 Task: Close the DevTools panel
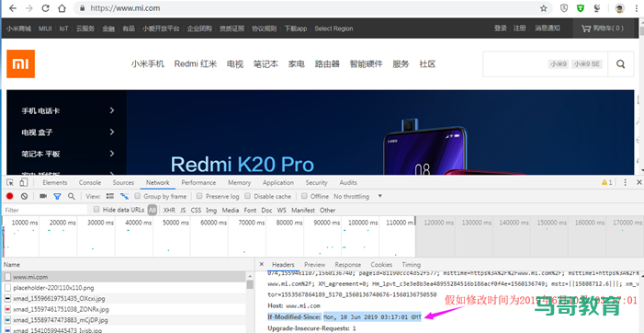pyautogui.click(x=638, y=182)
